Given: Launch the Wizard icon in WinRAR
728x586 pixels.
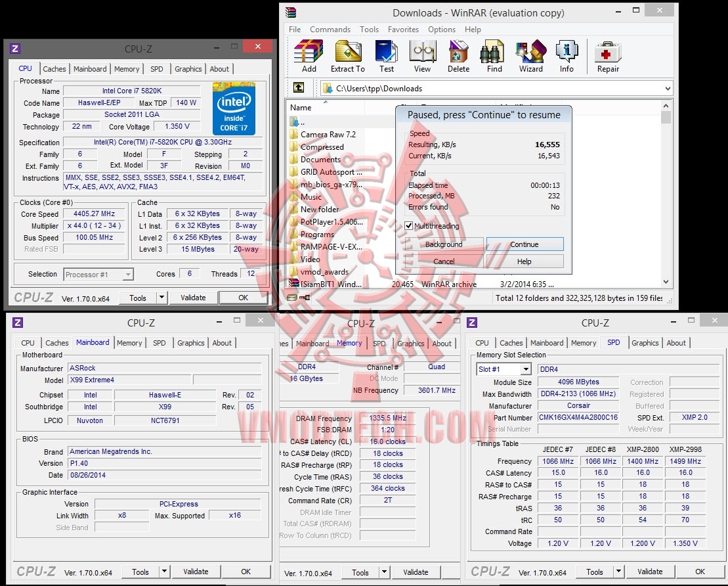Looking at the screenshot, I should tap(530, 51).
